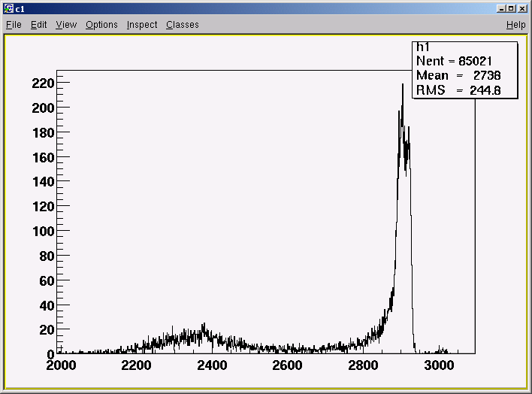Maximize the c1 canvas window
Image resolution: width=532 pixels, height=394 pixels.
[511, 8]
